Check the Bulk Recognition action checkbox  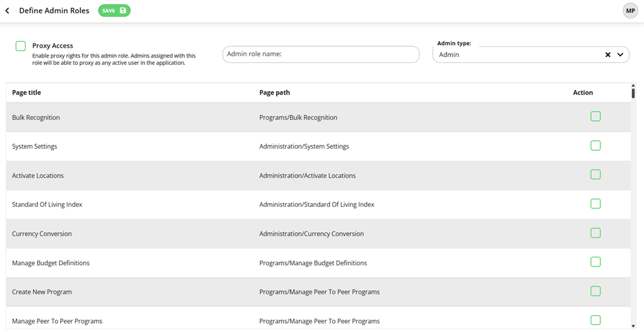pyautogui.click(x=596, y=116)
